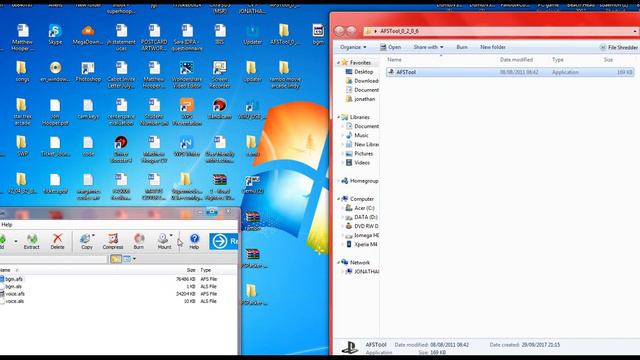Select the Jon Hooper.pdf desktop file
The image size is (640, 360).
tap(55, 112)
